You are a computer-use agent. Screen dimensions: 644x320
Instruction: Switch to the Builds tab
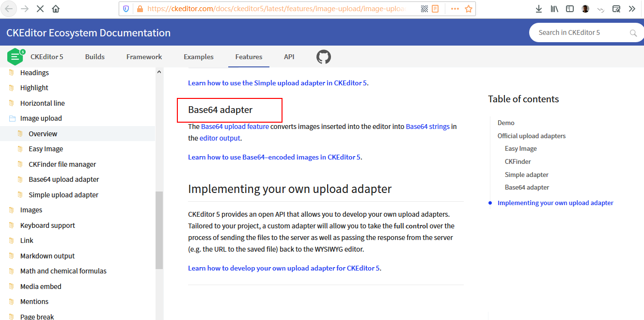click(95, 57)
